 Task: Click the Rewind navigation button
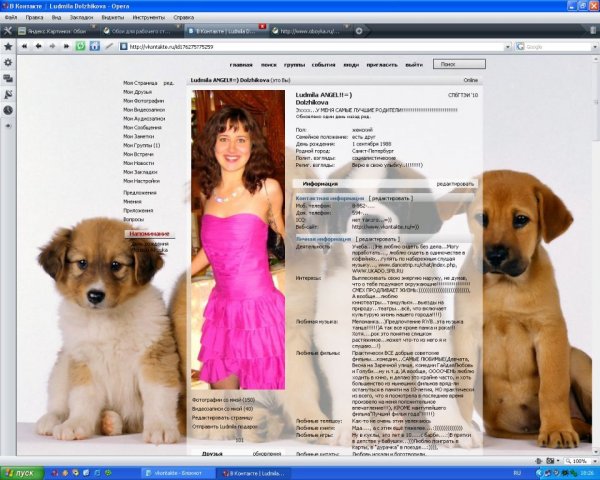(24, 46)
